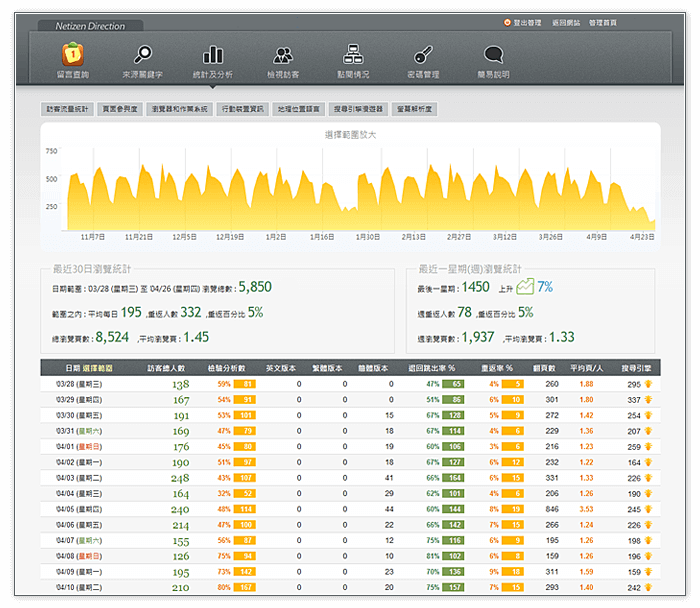Open the 簡易說明 speech bubble icon
This screenshot has height=608, width=700.
[x=492, y=56]
